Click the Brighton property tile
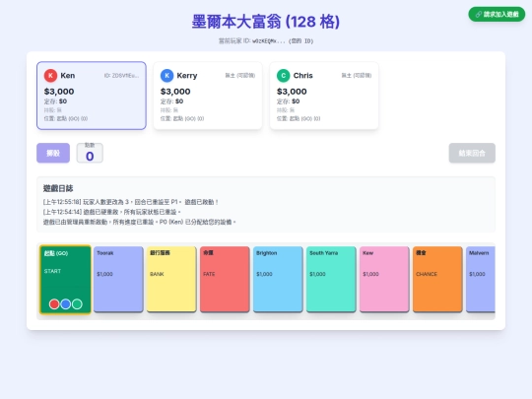This screenshot has height=399, width=532. pyautogui.click(x=278, y=279)
